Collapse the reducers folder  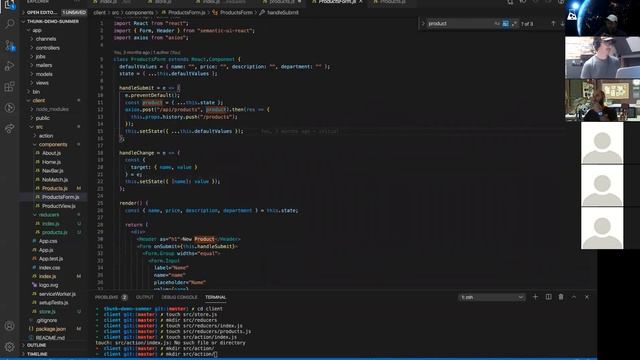(x=49, y=215)
